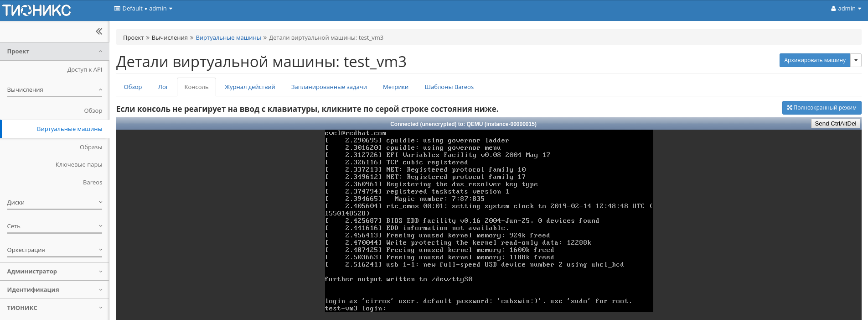Expand the ТИОНИКС sidebar section
The height and width of the screenshot is (320, 868).
(x=55, y=308)
